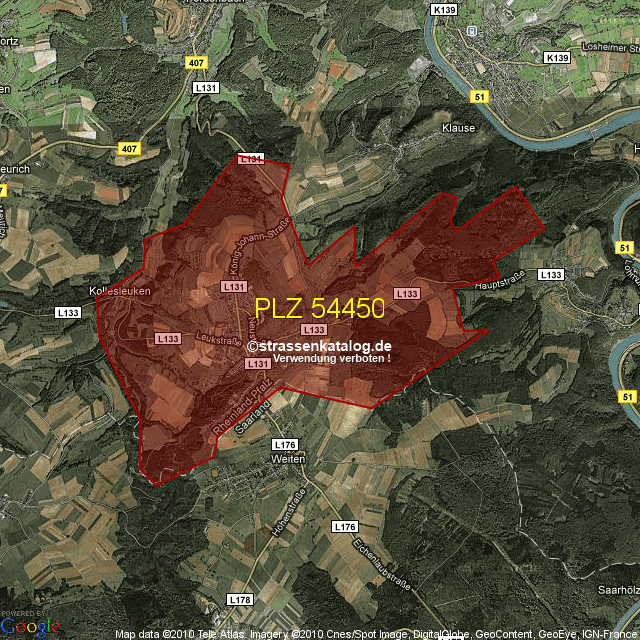Click the L178 road shield

pyautogui.click(x=239, y=599)
